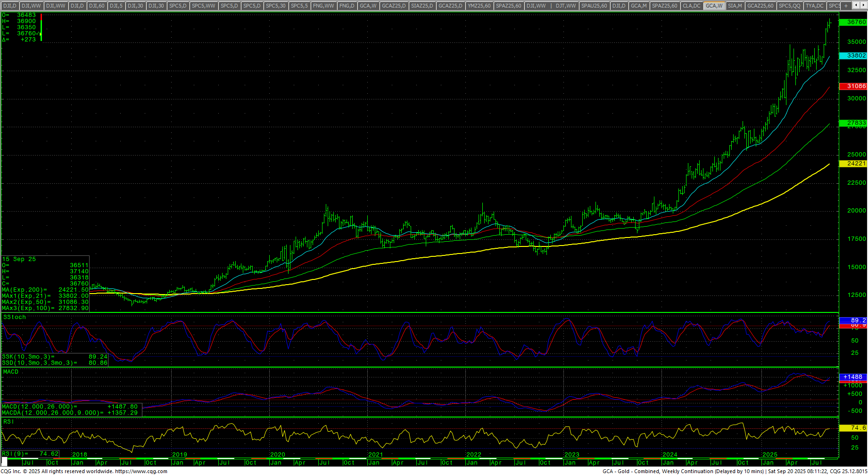Switch to the SPC5,QQ tab

coord(789,6)
